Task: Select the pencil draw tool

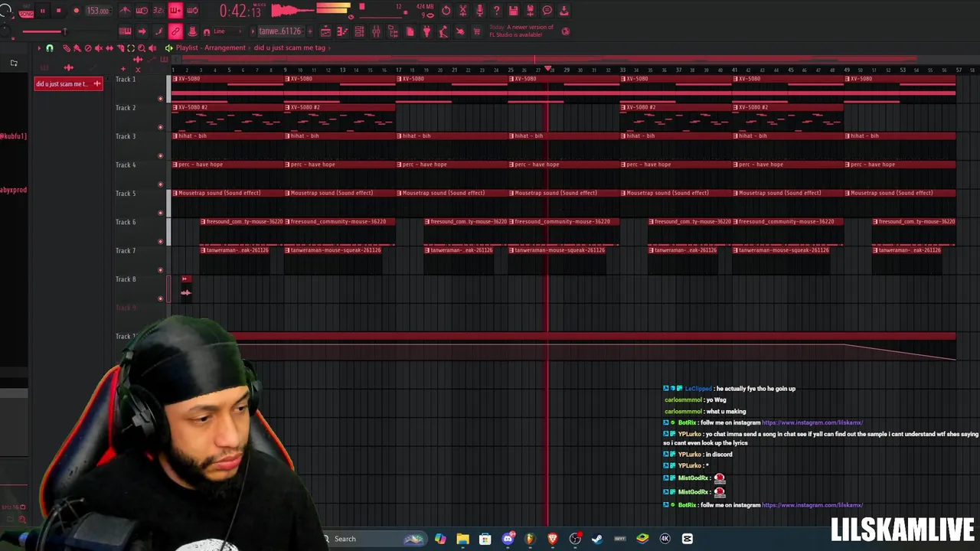Action: pyautogui.click(x=67, y=48)
